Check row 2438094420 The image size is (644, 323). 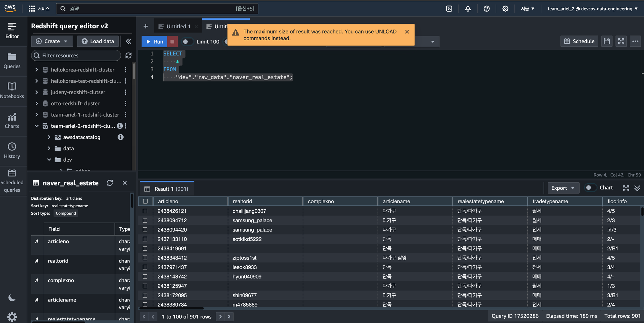145,230
